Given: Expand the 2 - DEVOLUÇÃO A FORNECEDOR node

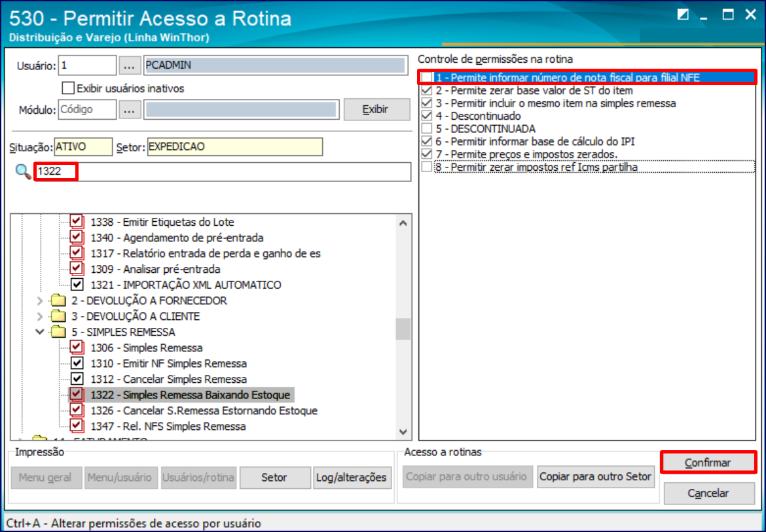Looking at the screenshot, I should (40, 300).
